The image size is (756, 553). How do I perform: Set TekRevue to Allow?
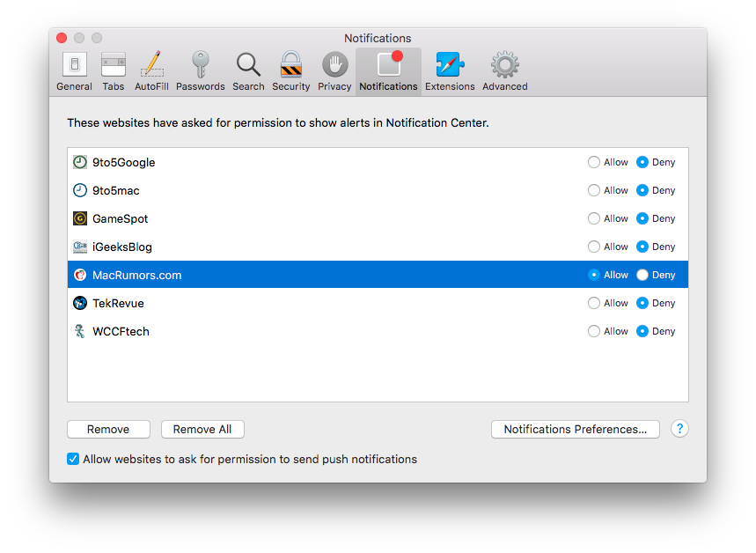pyautogui.click(x=594, y=303)
